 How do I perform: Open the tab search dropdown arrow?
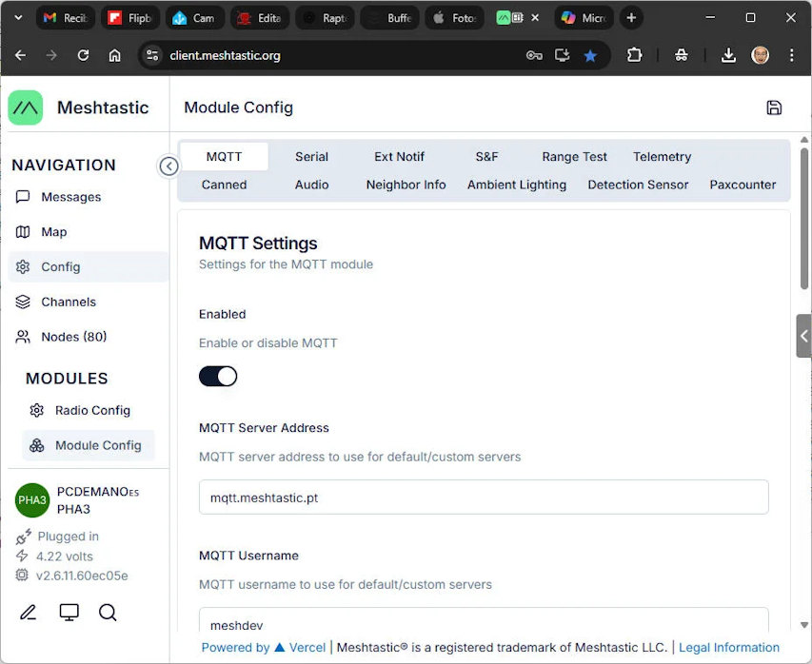(x=18, y=17)
